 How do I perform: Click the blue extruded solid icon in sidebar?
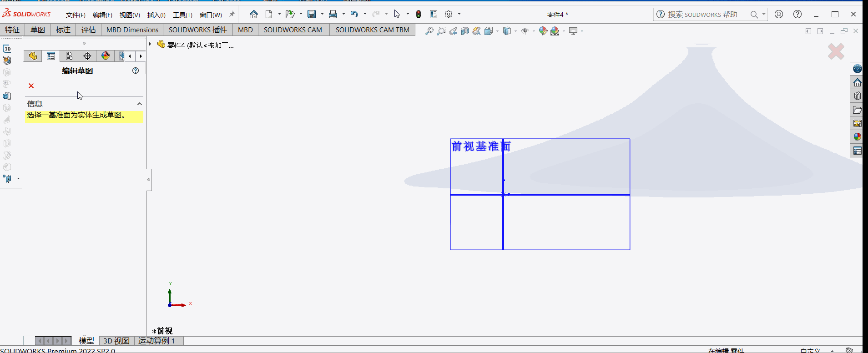7,96
